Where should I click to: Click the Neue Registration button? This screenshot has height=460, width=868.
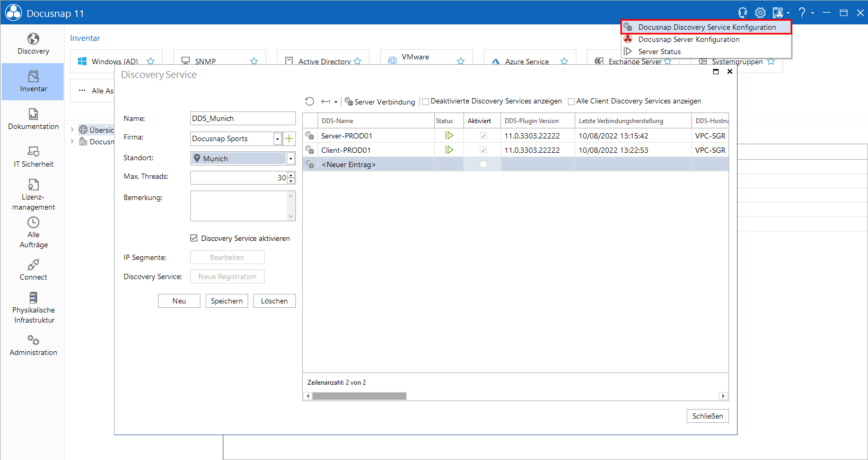click(227, 276)
